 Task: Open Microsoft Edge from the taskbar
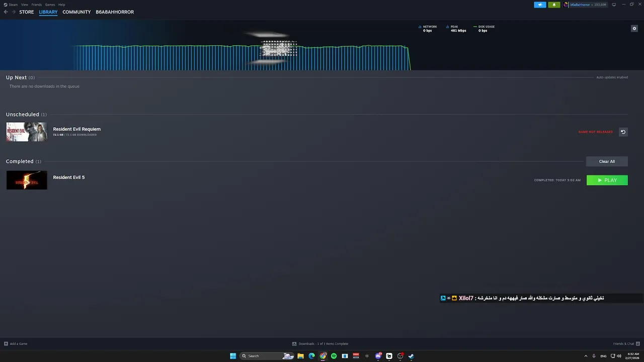311,356
